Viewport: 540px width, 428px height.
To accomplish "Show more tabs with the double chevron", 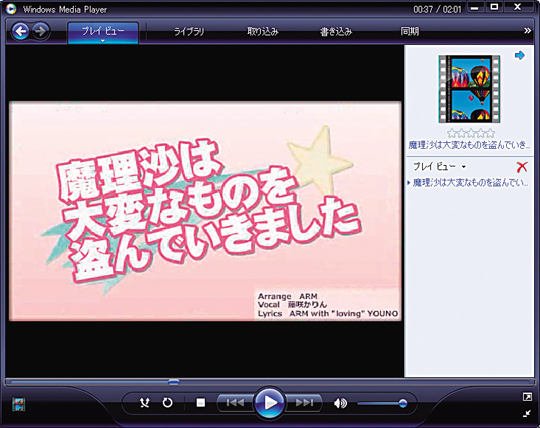I will [527, 31].
